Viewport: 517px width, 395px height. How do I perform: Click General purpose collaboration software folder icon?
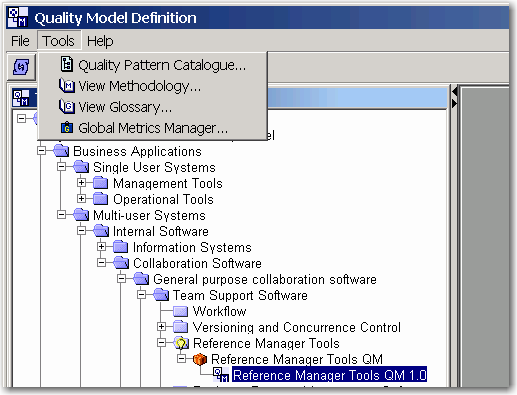pos(141,279)
